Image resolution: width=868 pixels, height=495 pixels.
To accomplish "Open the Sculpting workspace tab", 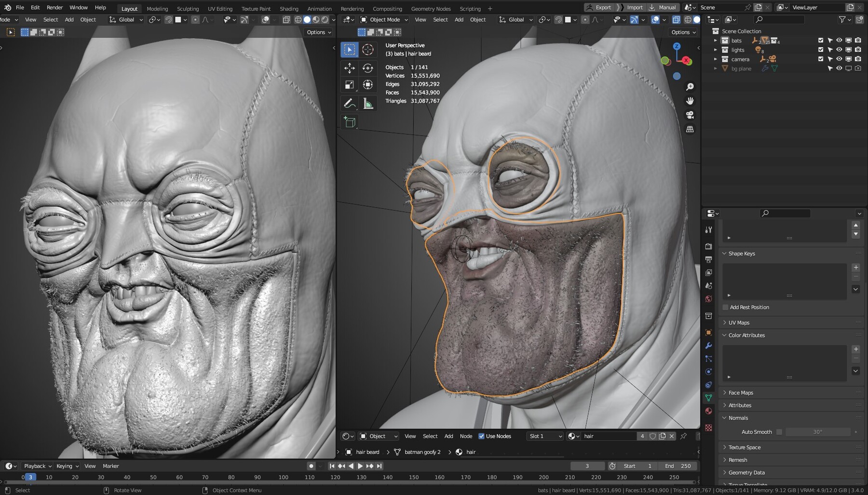I will [x=188, y=8].
